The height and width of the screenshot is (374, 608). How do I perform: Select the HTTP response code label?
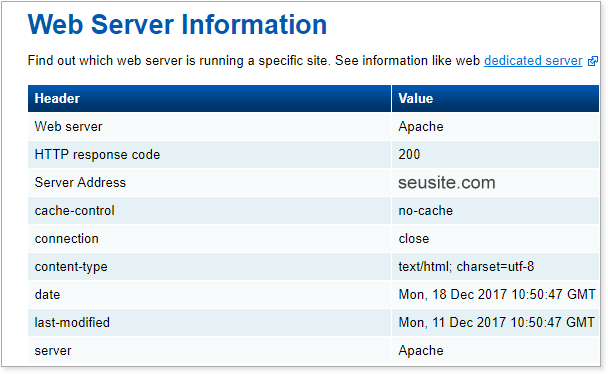coord(97,155)
